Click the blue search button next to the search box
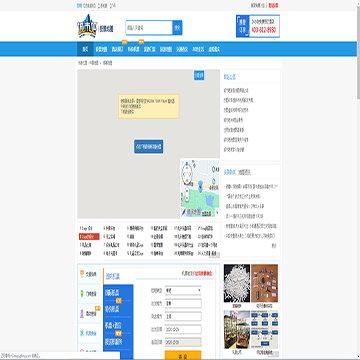Viewport: 360px width, 360px height. [x=177, y=28]
